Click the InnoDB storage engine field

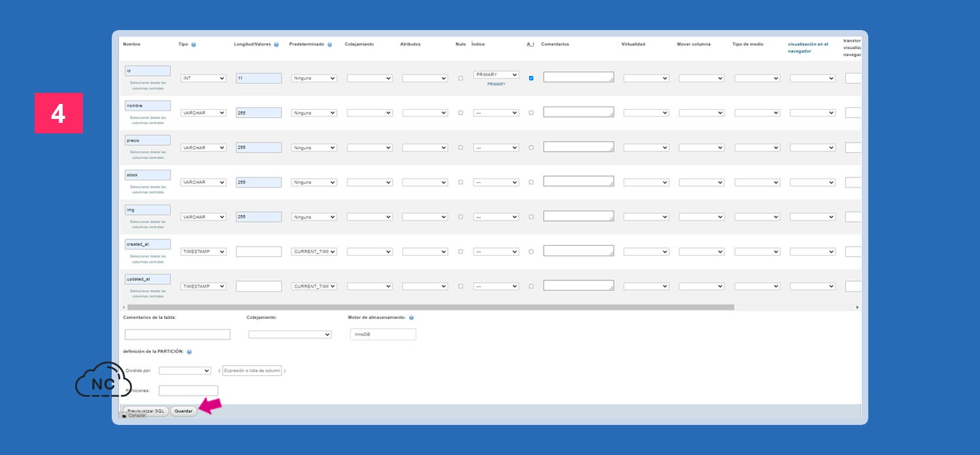click(x=383, y=334)
